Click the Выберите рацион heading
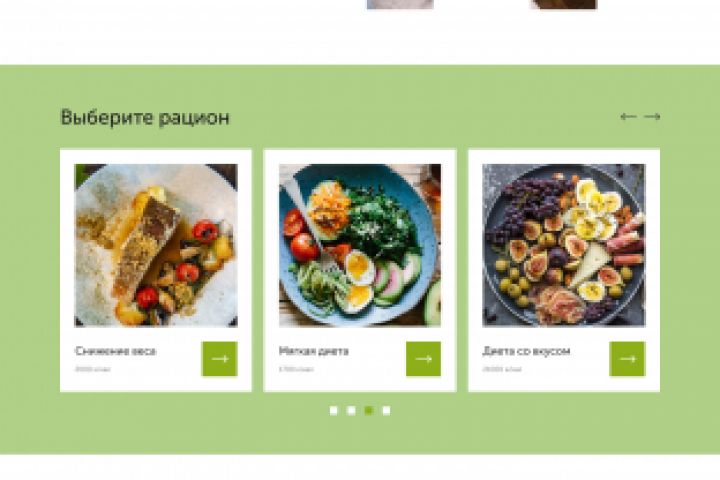The image size is (720, 480). [x=145, y=117]
